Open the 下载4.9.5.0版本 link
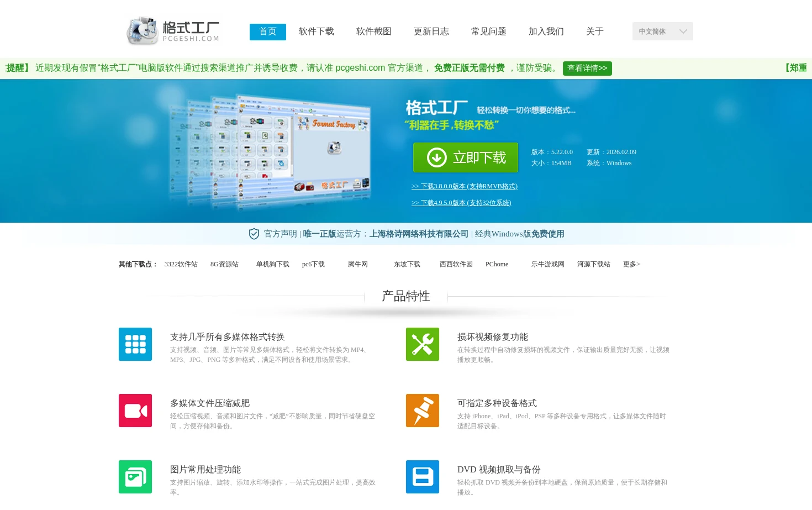This screenshot has width=812, height=510. 461,203
